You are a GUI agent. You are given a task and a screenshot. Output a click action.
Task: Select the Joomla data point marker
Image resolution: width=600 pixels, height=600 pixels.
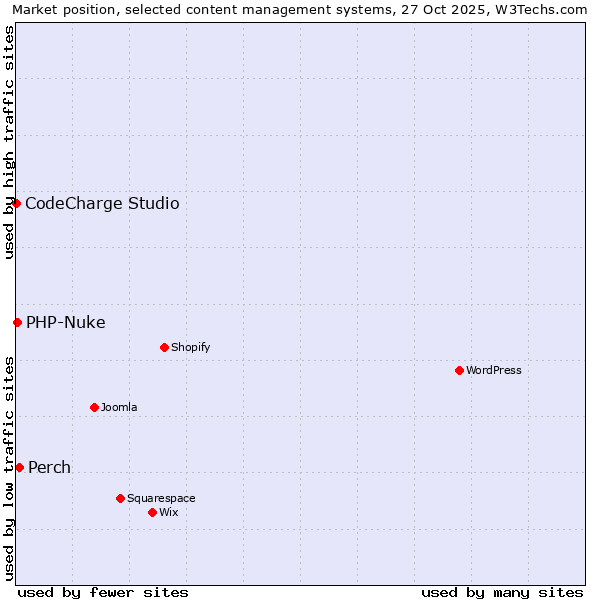(94, 407)
